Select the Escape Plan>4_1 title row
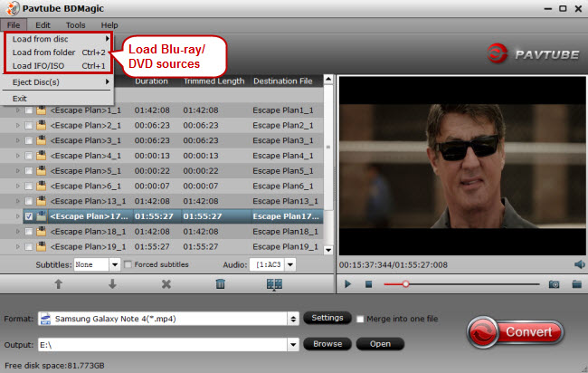The width and height of the screenshot is (588, 373). [x=162, y=156]
